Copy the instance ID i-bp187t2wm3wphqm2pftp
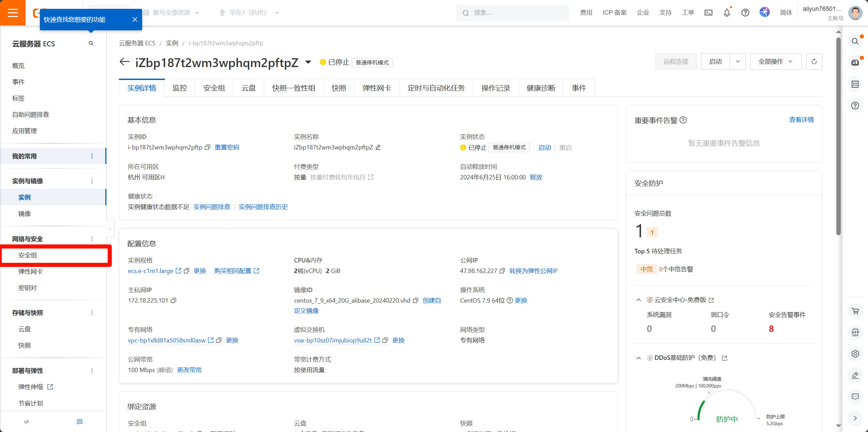868x432 pixels. [208, 147]
